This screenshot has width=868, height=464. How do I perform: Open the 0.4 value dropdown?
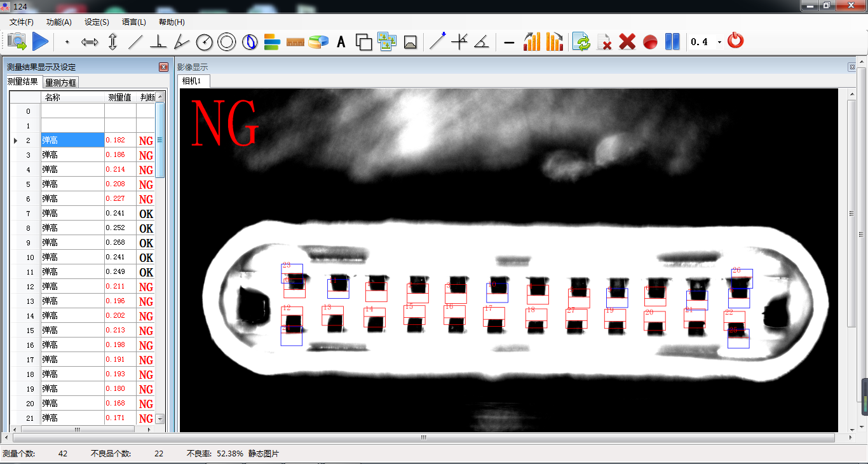[x=719, y=43]
